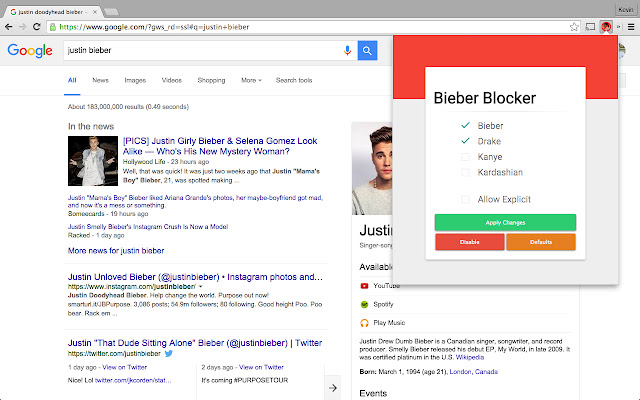Toggle the Allow Explicit checkbox
Image resolution: width=640 pixels, height=400 pixels.
(x=465, y=199)
